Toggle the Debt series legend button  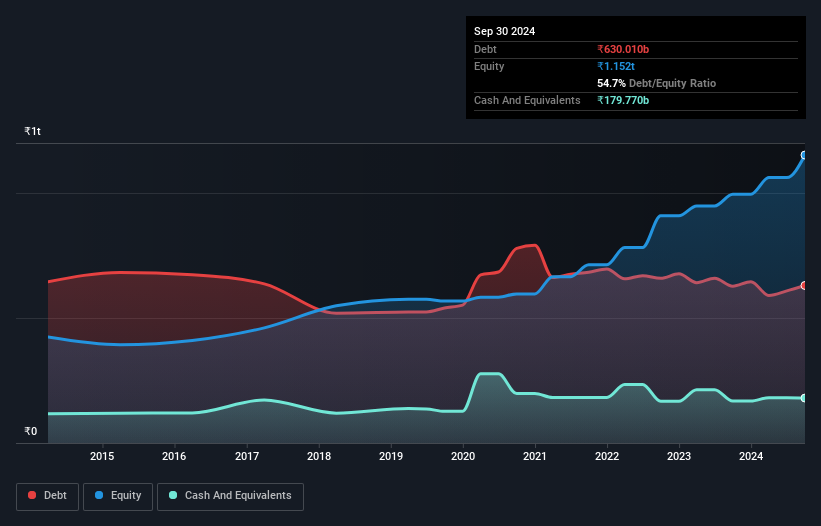coord(48,496)
